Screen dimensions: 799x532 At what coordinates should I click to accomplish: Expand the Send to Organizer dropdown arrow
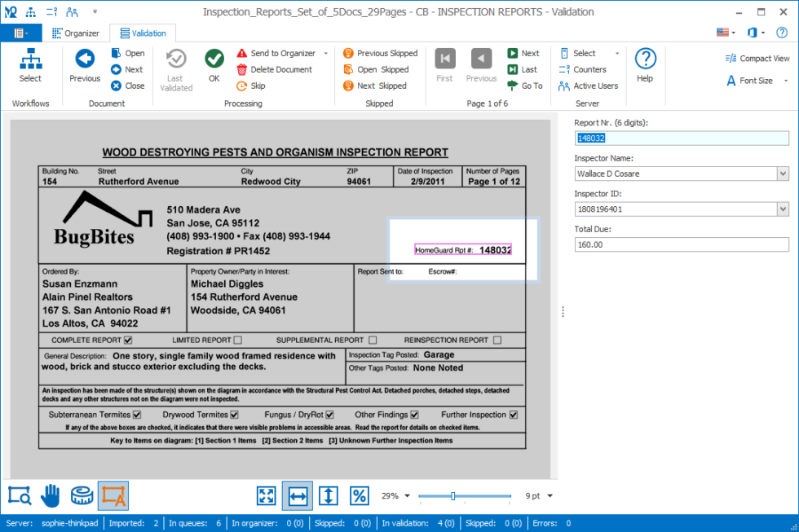325,53
